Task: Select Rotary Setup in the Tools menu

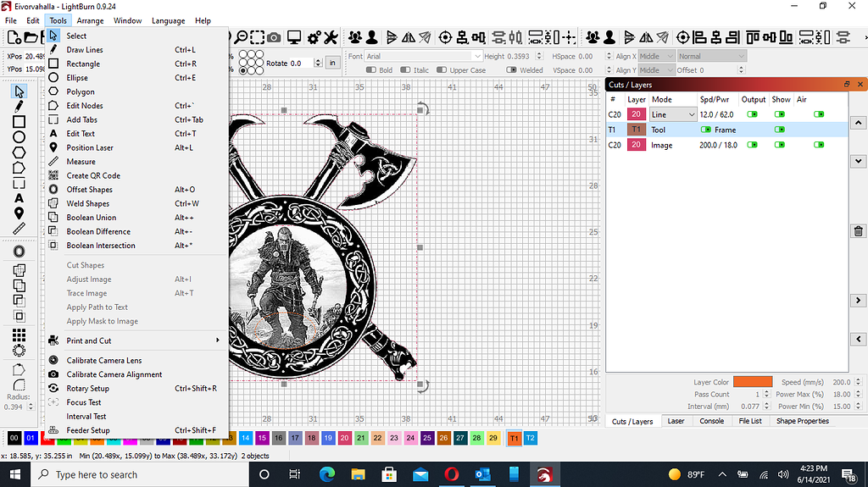Action: coord(88,389)
